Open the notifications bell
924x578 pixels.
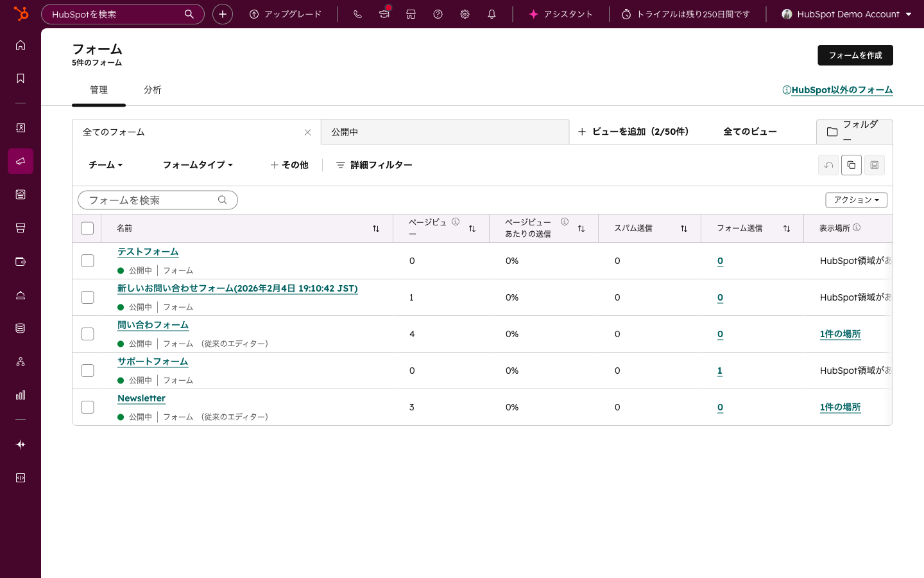click(492, 14)
